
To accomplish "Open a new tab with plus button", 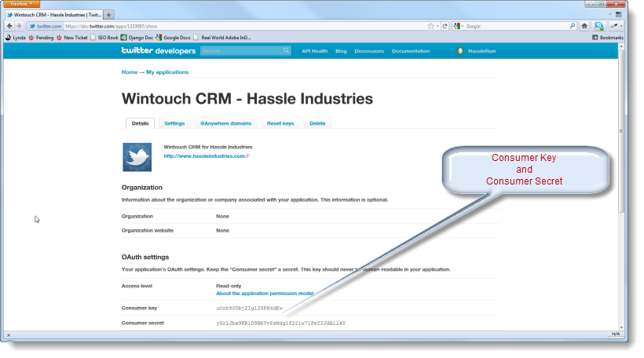I will click(109, 15).
